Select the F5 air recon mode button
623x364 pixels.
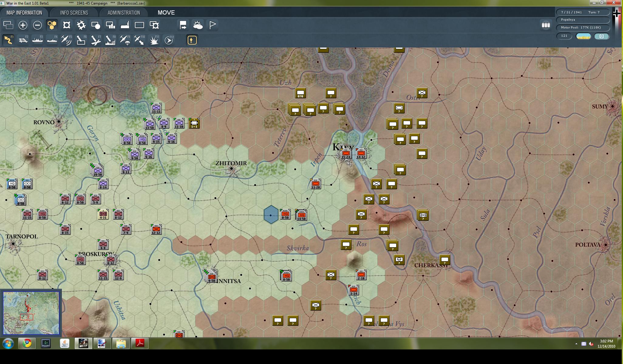tap(66, 40)
